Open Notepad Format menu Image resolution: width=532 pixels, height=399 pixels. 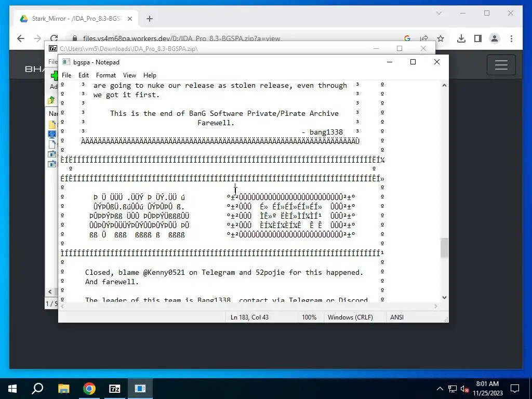tap(106, 75)
